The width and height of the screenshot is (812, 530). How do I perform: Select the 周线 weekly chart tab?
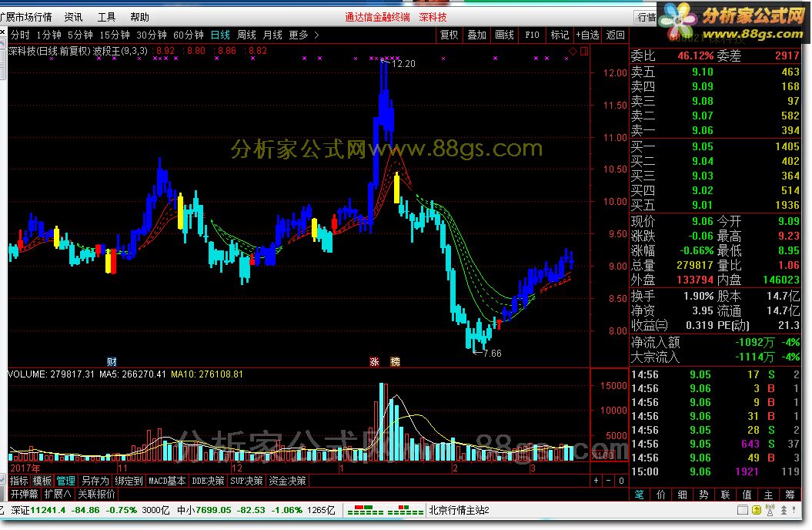[x=246, y=35]
